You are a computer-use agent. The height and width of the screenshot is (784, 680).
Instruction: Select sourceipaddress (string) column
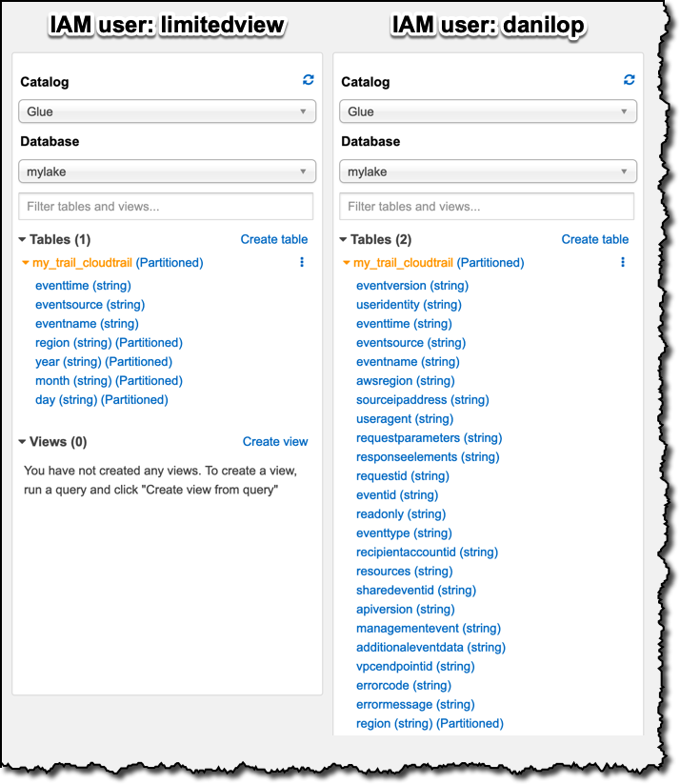tap(423, 399)
